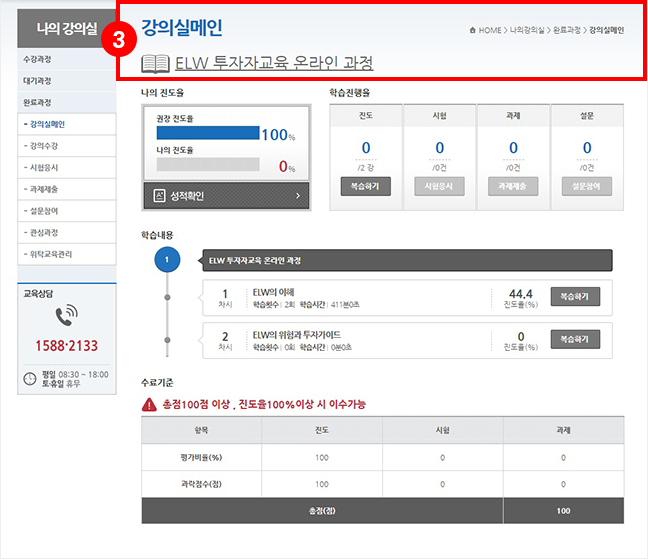Open 대기과정 in sidebar
This screenshot has width=648, height=560.
pos(67,81)
